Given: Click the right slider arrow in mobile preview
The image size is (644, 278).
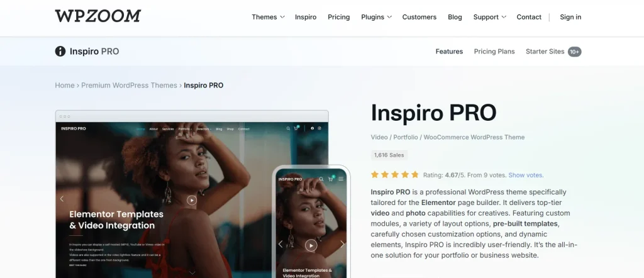Looking at the screenshot, I should [342, 244].
